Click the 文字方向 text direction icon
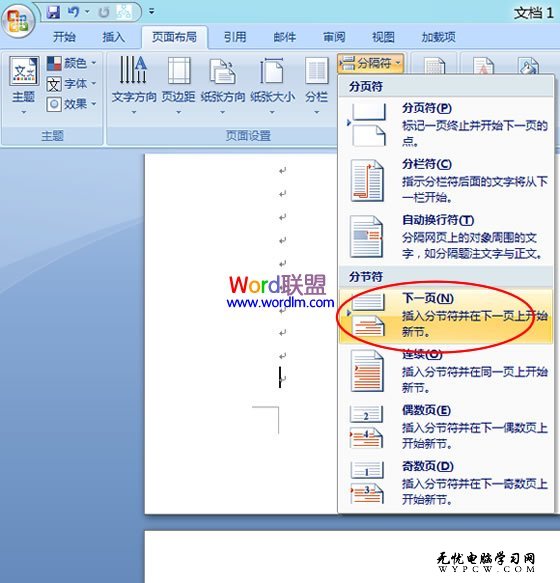The height and width of the screenshot is (583, 560). coord(134,70)
